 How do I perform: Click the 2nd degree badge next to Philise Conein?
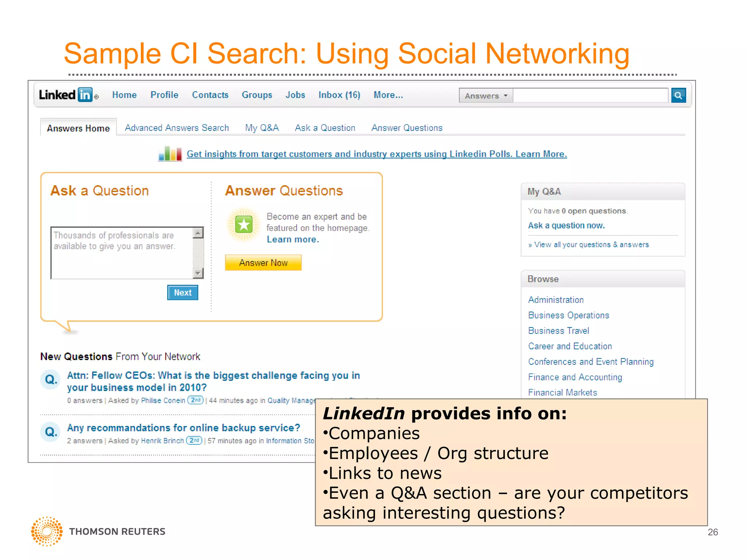195,400
